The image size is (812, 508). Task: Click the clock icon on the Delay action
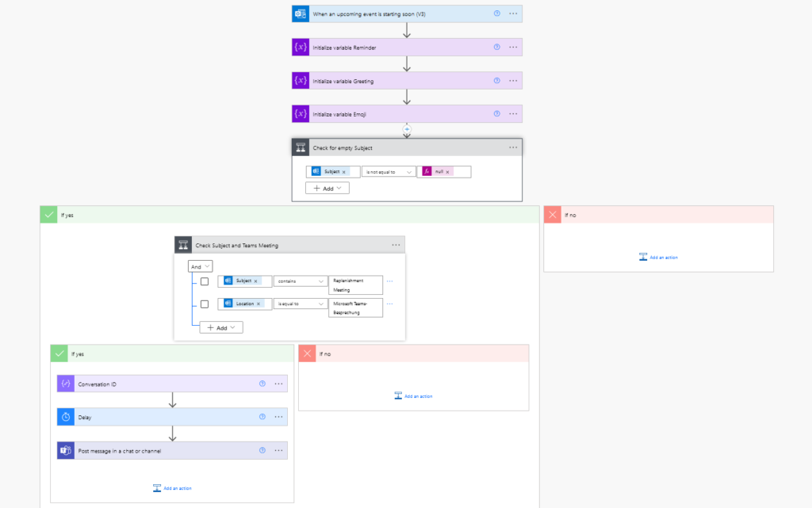click(x=65, y=417)
